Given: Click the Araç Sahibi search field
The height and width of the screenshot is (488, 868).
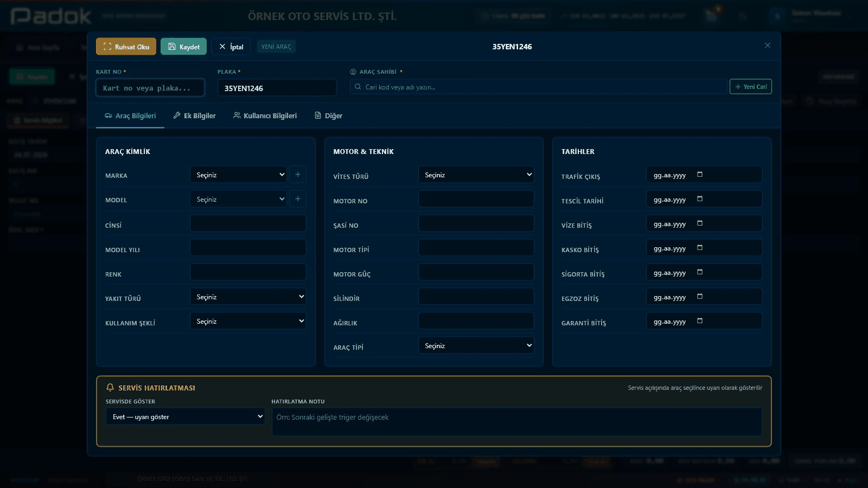Looking at the screenshot, I should [x=538, y=87].
